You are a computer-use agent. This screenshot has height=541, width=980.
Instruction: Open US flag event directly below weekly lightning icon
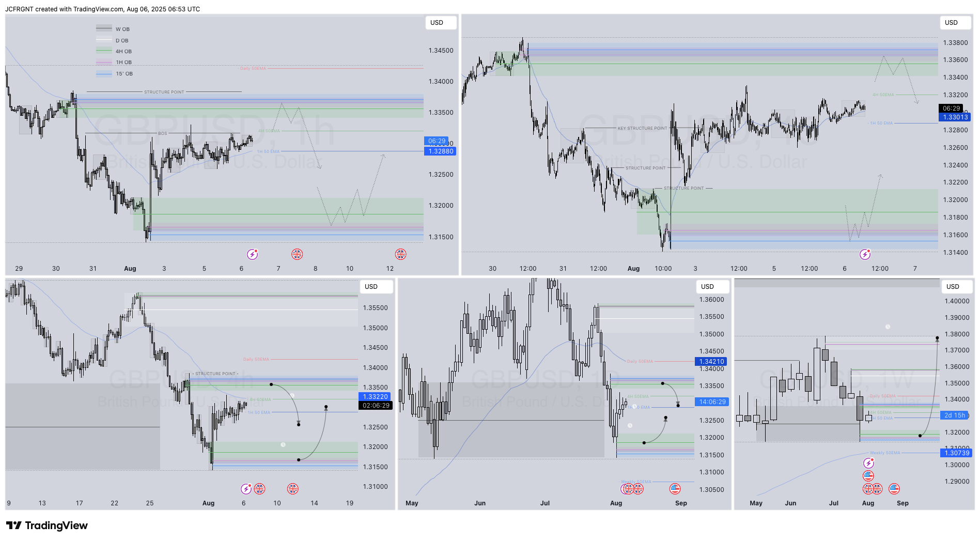pos(868,476)
